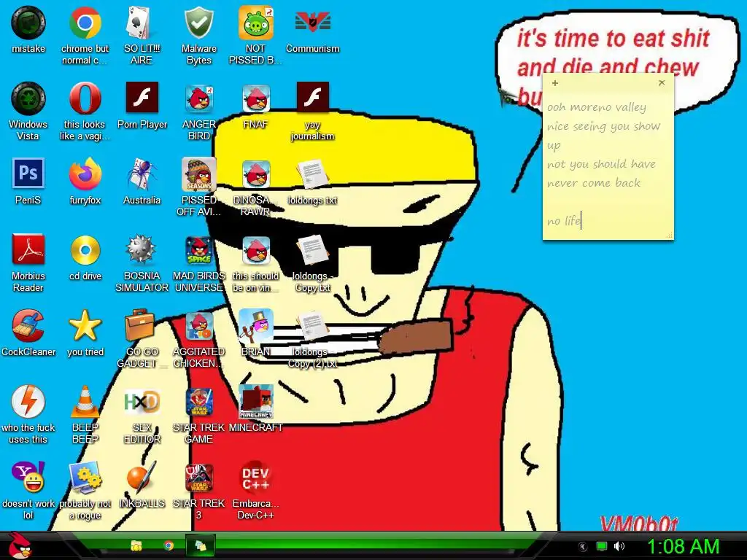Open the 'Porn Player' Flash icon
This screenshot has width=747, height=560.
coord(142,97)
